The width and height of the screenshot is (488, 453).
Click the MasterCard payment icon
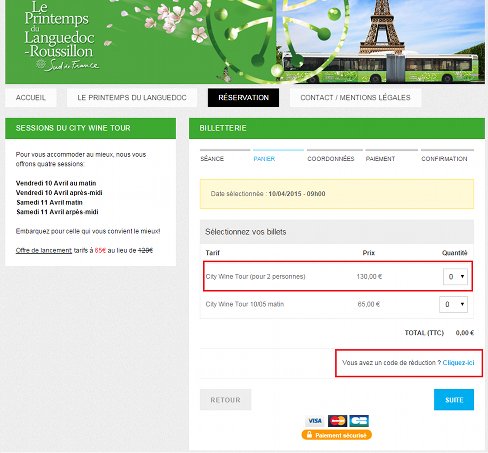click(x=337, y=421)
